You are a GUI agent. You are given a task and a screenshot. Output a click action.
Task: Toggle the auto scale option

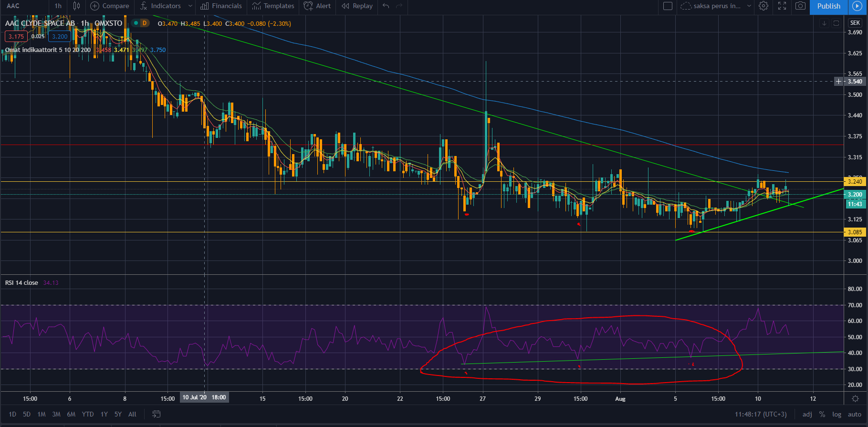tap(854, 414)
